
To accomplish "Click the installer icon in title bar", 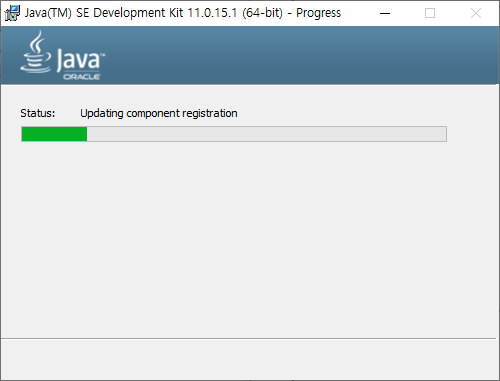I will point(12,13).
